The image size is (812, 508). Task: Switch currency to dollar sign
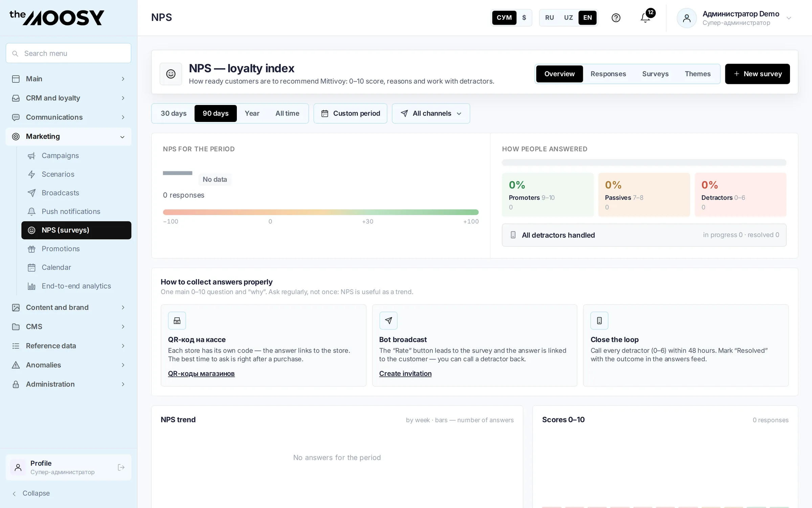point(524,18)
